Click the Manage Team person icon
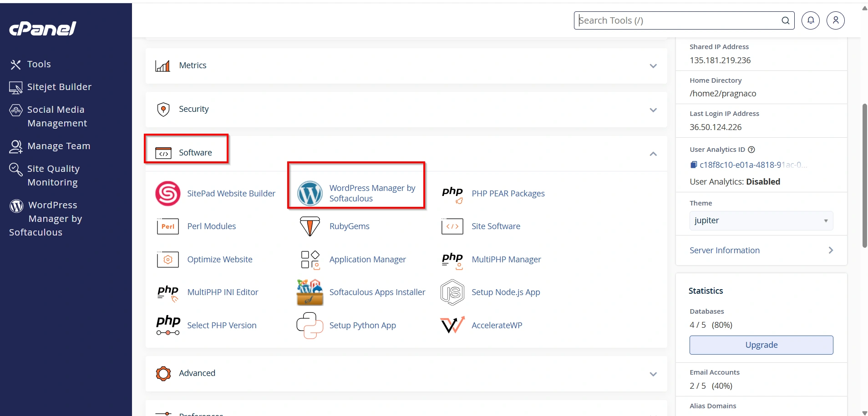 pyautogui.click(x=16, y=146)
